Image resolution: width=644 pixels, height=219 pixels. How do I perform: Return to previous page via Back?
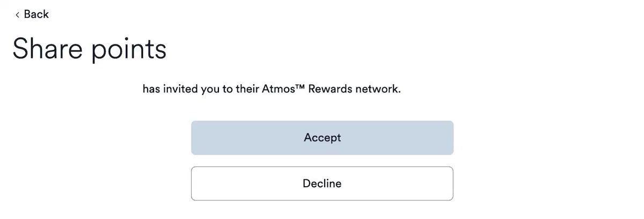32,14
